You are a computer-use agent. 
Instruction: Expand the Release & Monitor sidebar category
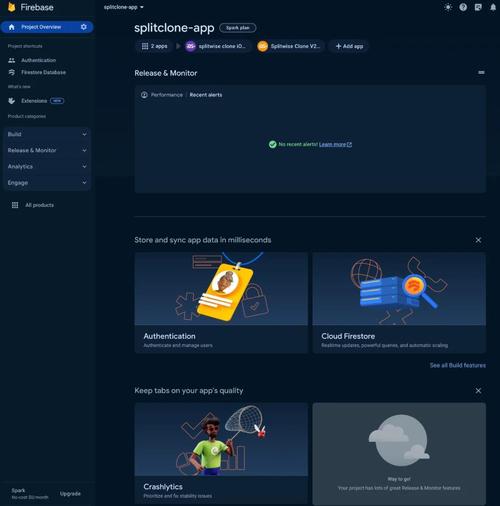pyautogui.click(x=47, y=150)
